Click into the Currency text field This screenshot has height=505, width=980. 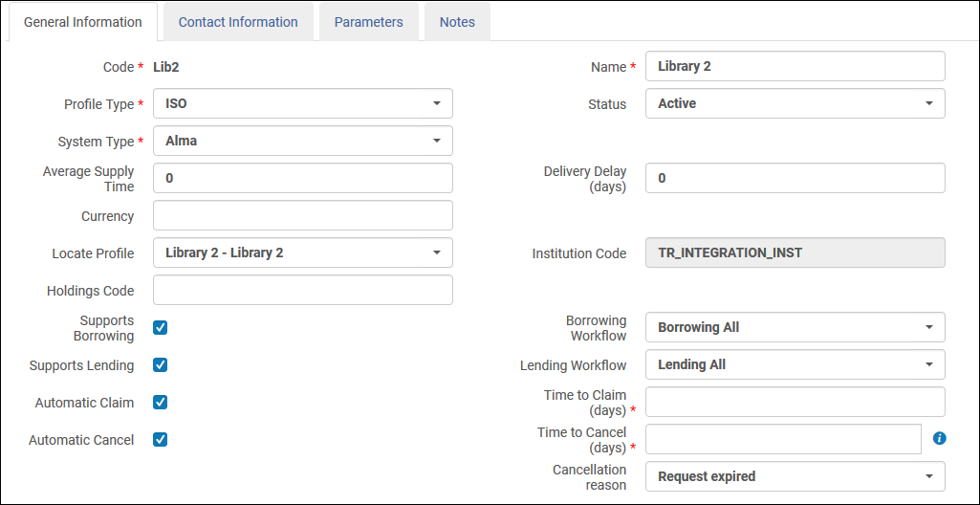(302, 215)
